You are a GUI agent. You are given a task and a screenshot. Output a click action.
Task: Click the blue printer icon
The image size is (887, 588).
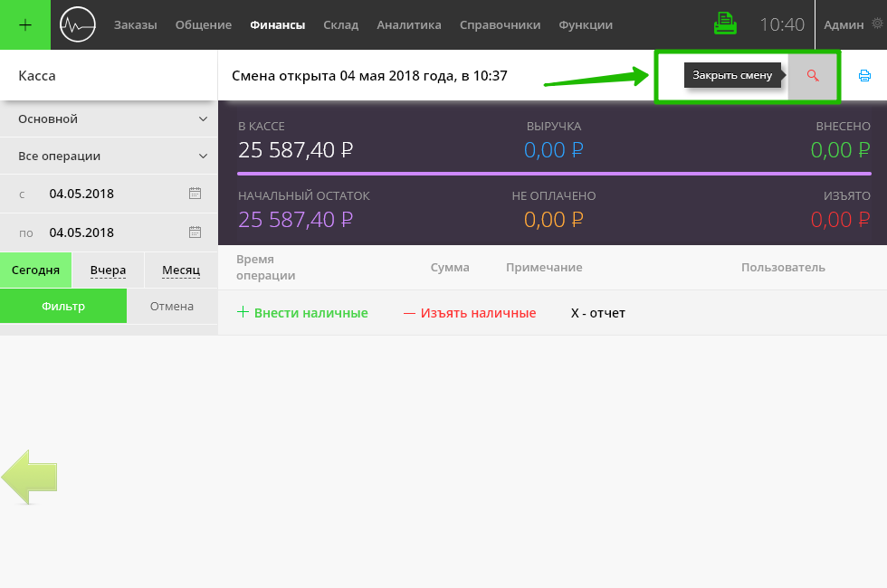coord(864,76)
